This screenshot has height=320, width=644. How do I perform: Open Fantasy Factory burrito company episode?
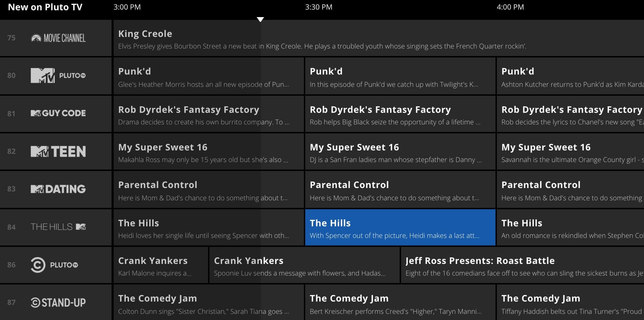[x=209, y=114]
